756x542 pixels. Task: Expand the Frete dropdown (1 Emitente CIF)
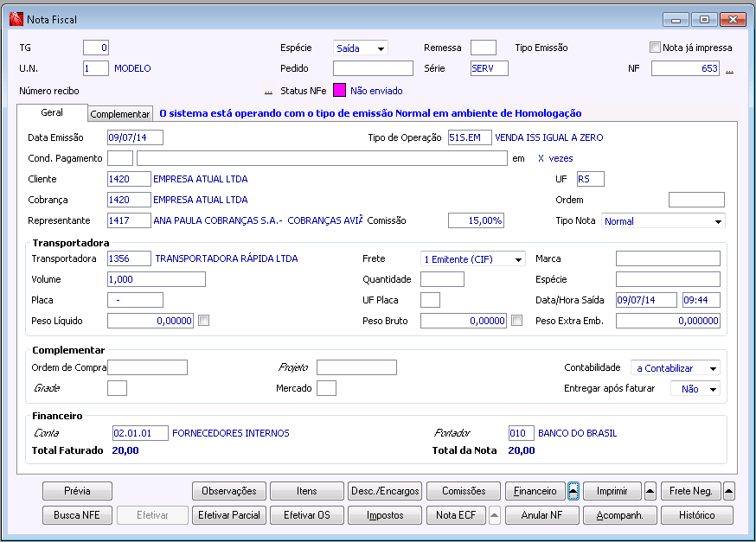pyautogui.click(x=517, y=259)
